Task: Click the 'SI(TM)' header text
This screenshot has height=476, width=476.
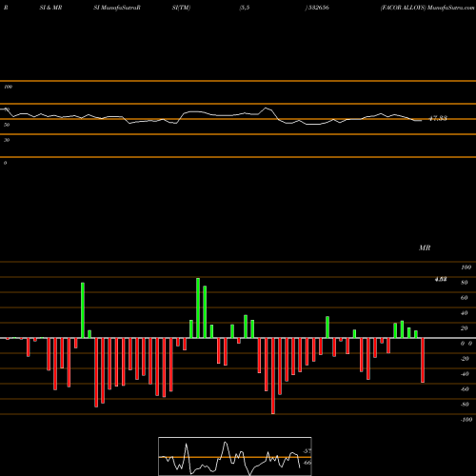Action: tap(181, 8)
